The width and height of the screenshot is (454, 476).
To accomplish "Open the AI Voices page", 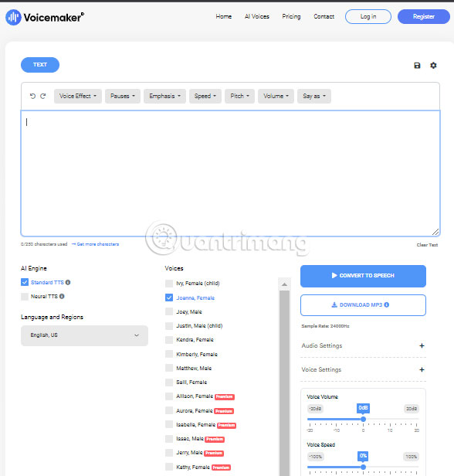I will point(257,17).
